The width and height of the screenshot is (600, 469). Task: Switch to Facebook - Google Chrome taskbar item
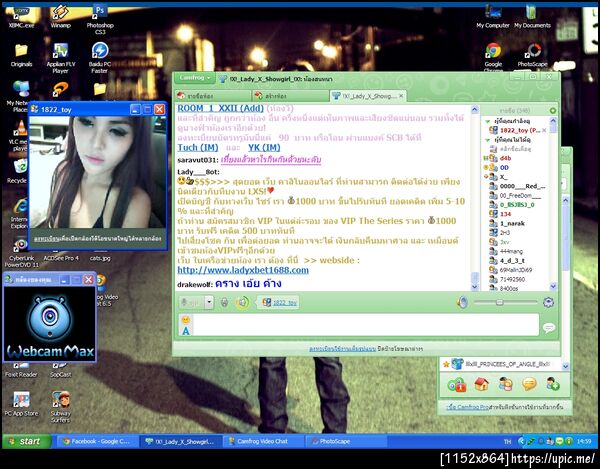coord(98,441)
